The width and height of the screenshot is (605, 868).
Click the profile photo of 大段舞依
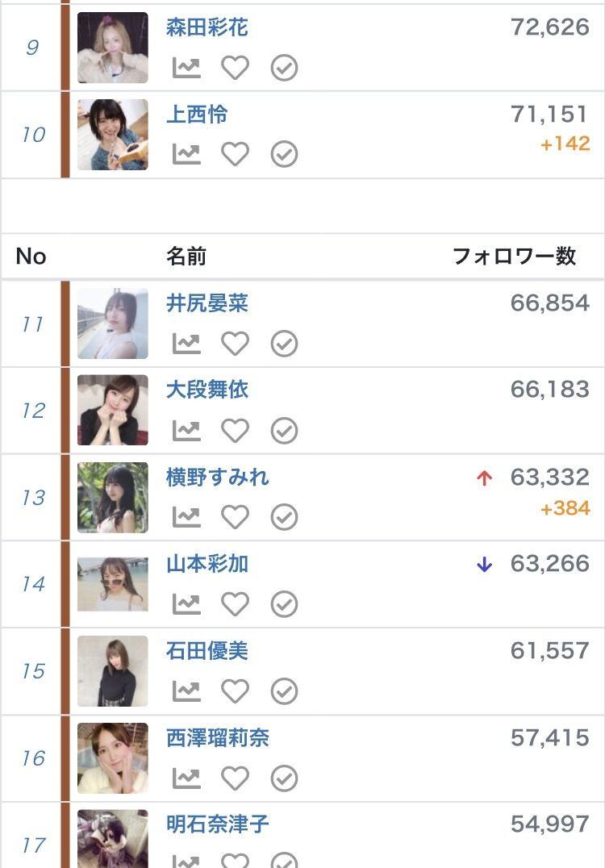point(113,410)
